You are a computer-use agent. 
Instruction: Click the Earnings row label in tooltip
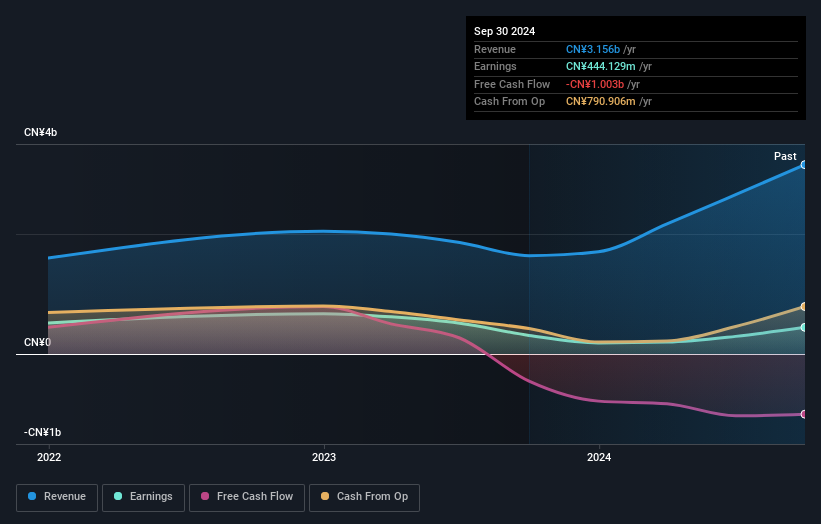pos(495,66)
